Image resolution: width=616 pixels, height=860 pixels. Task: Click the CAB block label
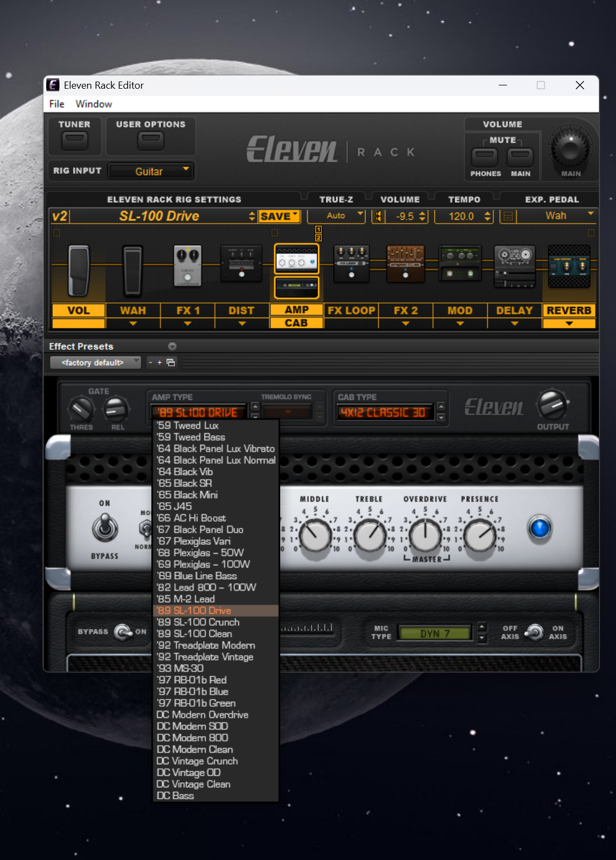tap(297, 323)
